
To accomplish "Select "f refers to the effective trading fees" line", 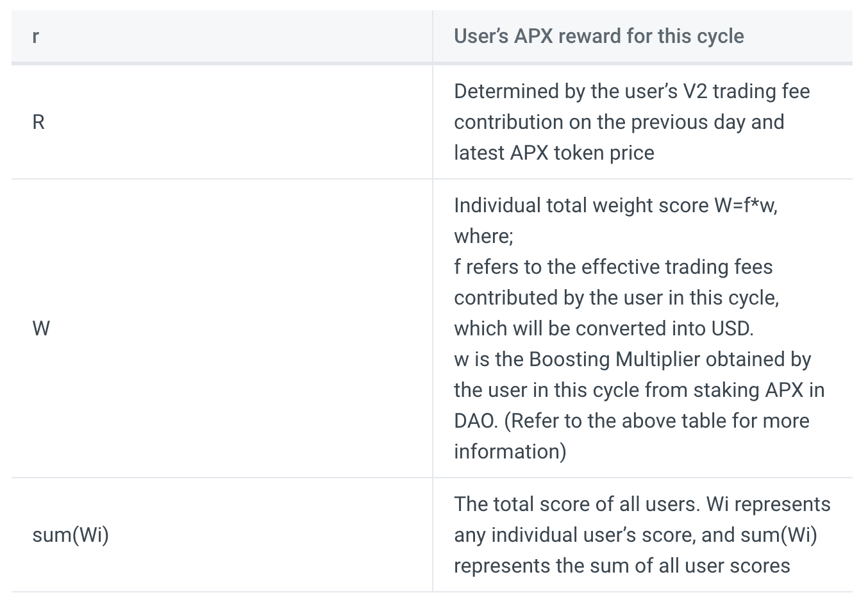I will (x=613, y=267).
